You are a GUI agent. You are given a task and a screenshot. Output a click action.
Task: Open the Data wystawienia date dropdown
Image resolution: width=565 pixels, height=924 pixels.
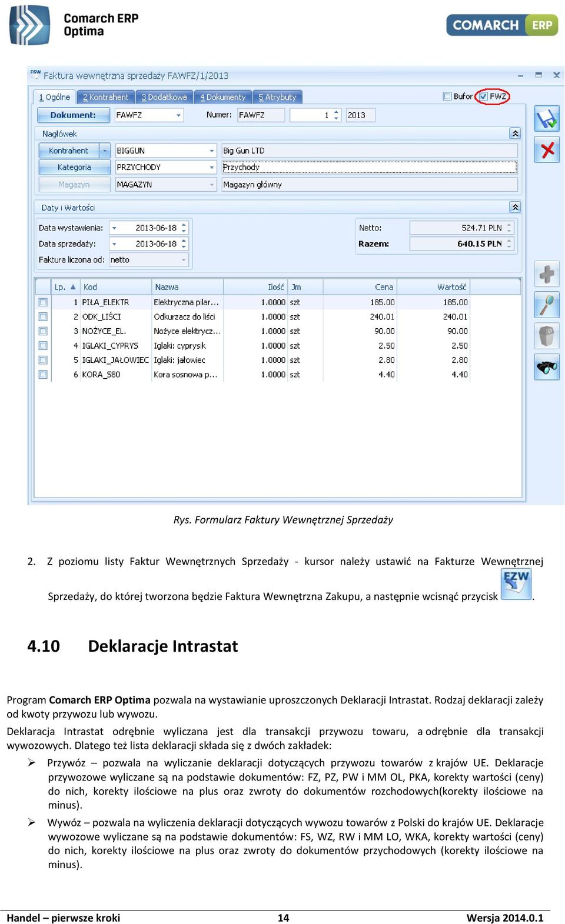coord(115,228)
